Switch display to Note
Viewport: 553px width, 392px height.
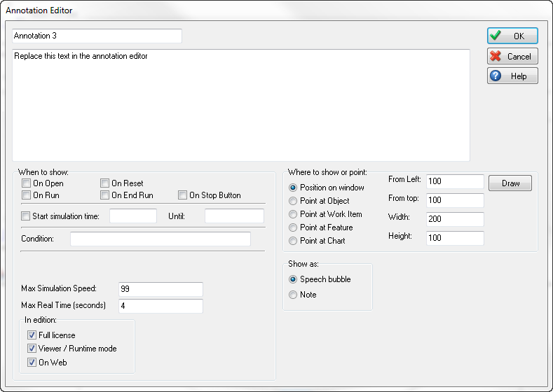(x=293, y=295)
